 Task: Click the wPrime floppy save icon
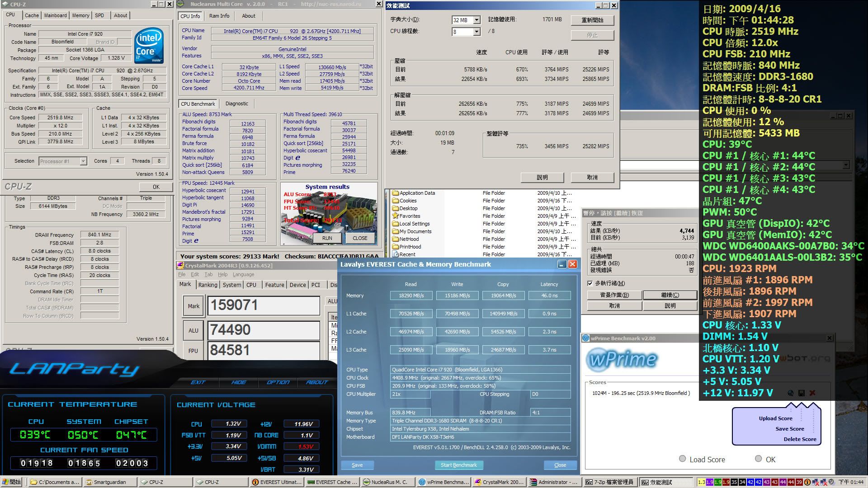tap(801, 393)
